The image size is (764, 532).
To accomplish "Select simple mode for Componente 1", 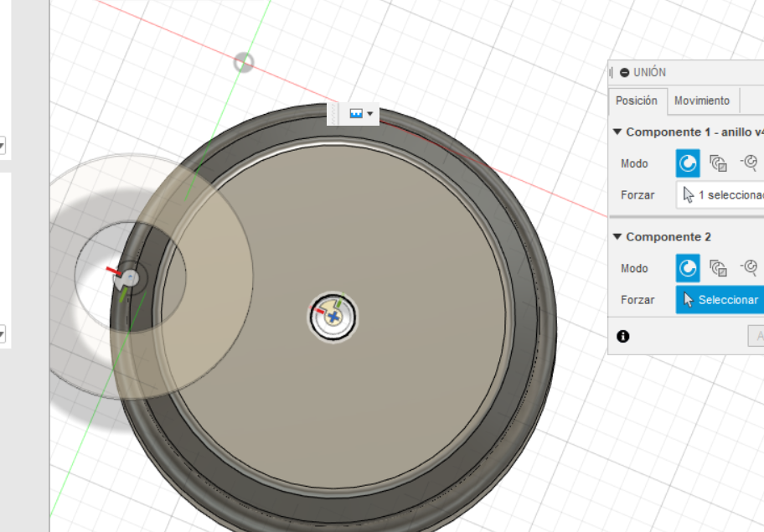I will [x=688, y=163].
